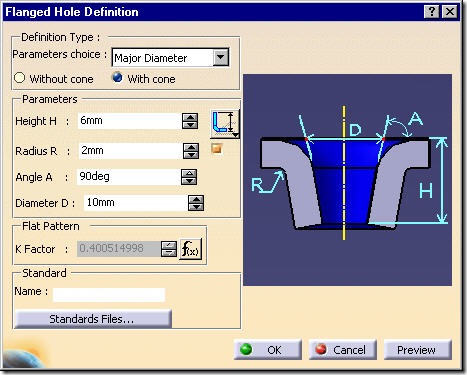Click the height reference type icon
467x375 pixels.
click(224, 124)
